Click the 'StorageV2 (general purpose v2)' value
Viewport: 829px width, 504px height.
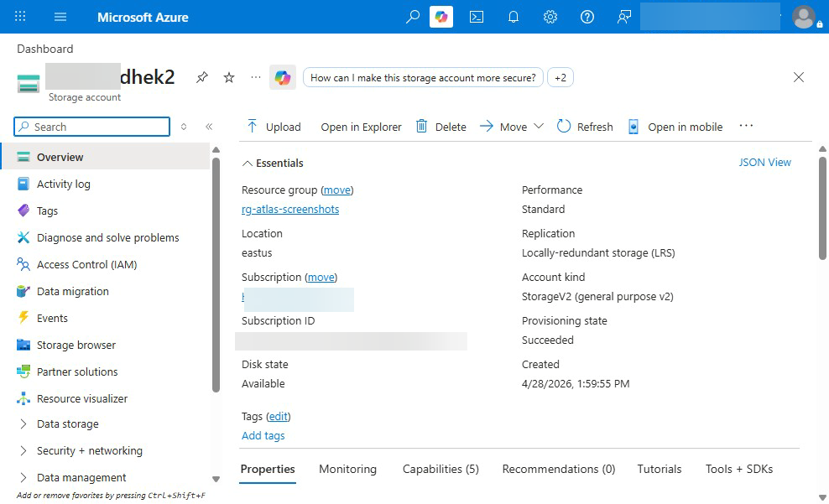pos(597,297)
